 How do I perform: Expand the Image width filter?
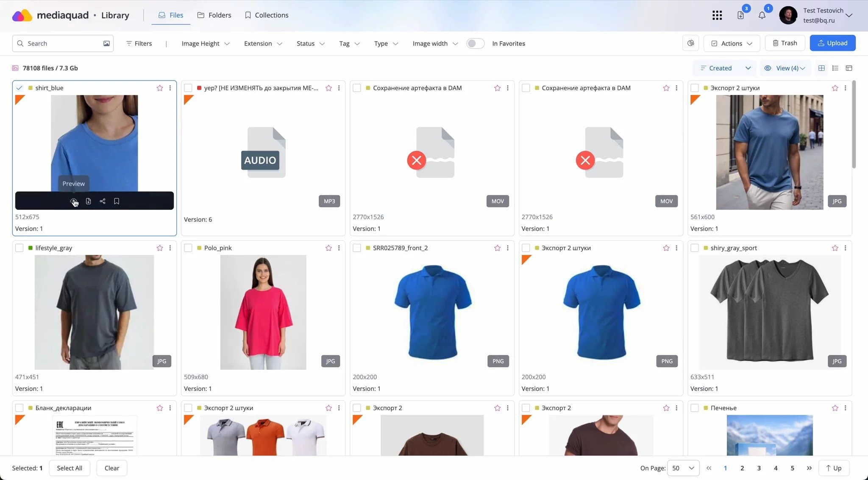tap(435, 43)
